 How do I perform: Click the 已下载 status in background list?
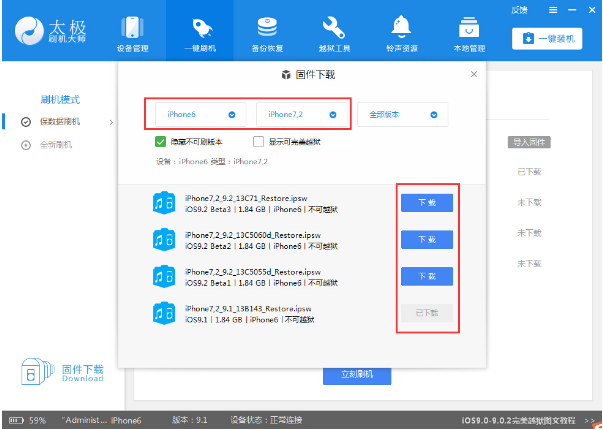pyautogui.click(x=529, y=172)
